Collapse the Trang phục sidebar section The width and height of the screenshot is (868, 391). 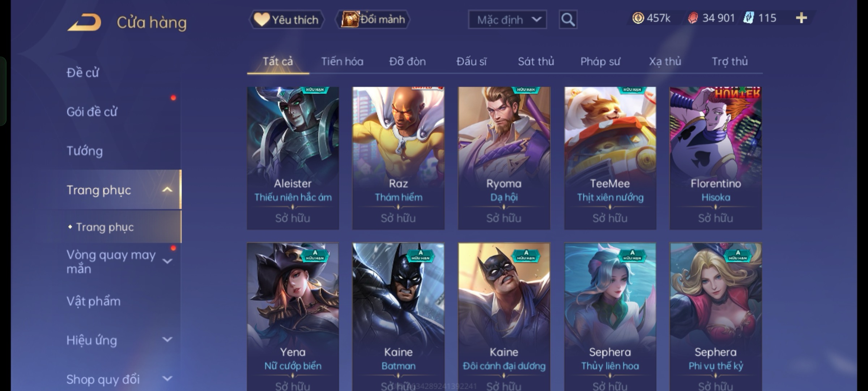point(167,190)
